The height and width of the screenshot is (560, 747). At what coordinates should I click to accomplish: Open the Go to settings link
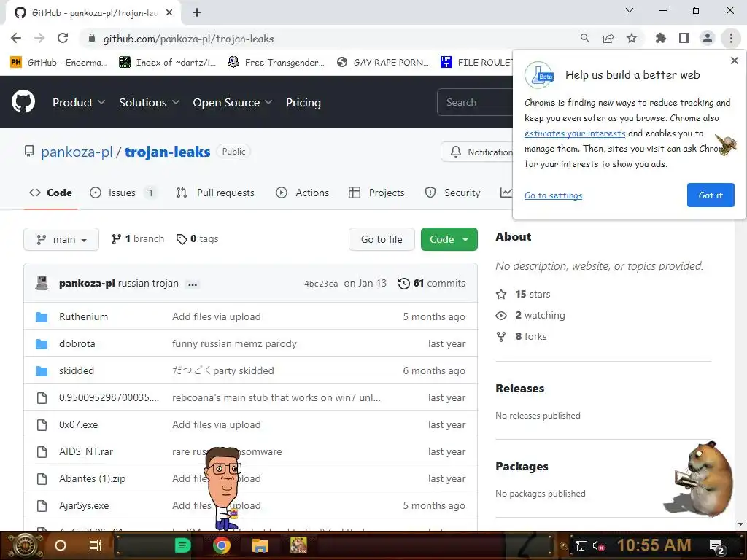tap(553, 195)
